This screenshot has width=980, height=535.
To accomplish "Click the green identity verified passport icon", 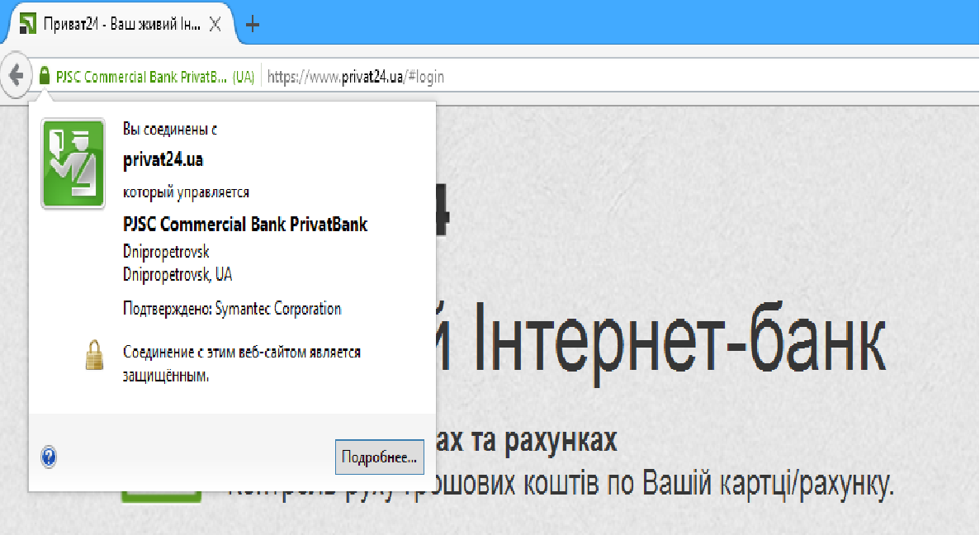I will pyautogui.click(x=73, y=163).
